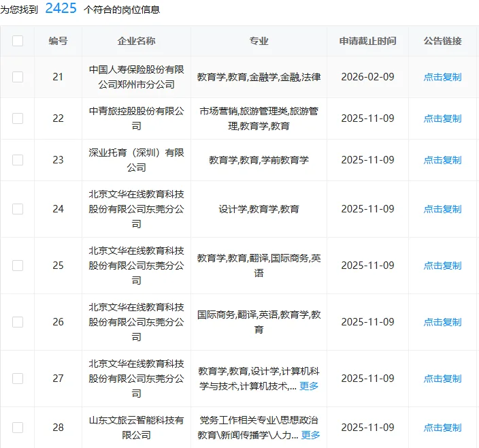479x448 pixels.
Task: Check the row 24 checkbox
Action: [18, 209]
